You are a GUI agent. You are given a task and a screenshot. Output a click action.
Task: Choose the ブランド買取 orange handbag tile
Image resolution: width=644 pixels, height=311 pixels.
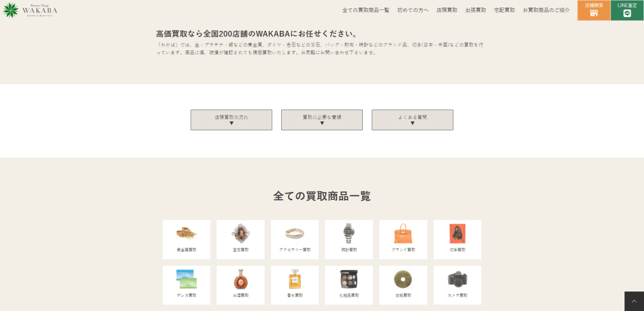[x=402, y=239]
